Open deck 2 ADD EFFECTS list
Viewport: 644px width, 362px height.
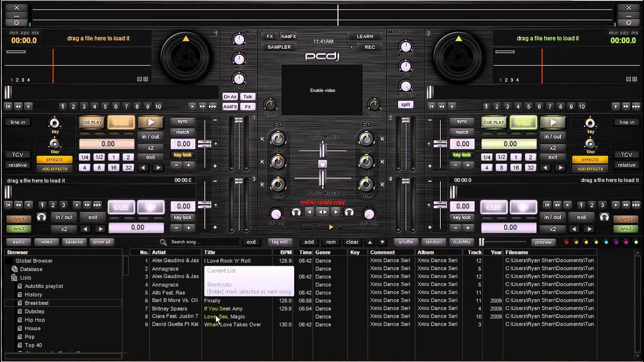590,169
